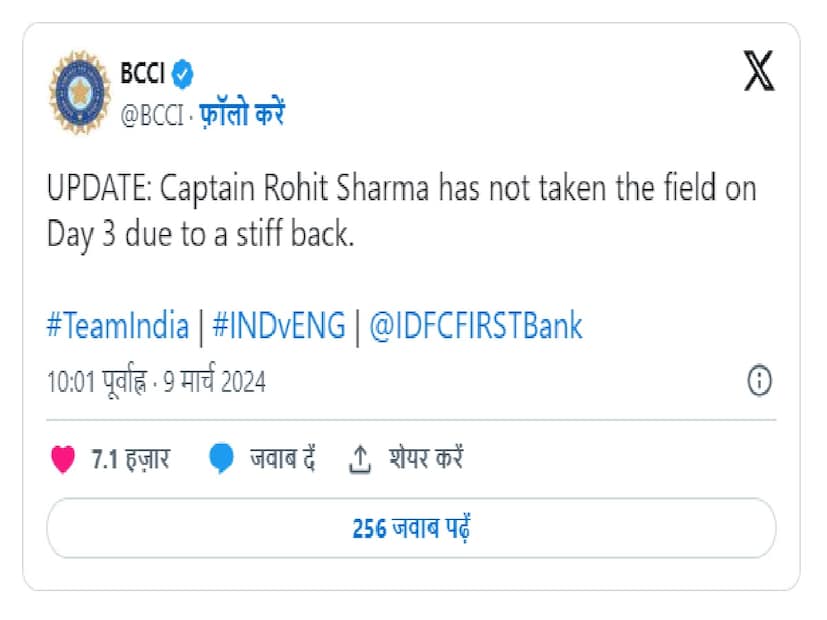The width and height of the screenshot is (827, 620).
Task: Click the Rohit Sharma update tweet text
Action: [x=400, y=212]
